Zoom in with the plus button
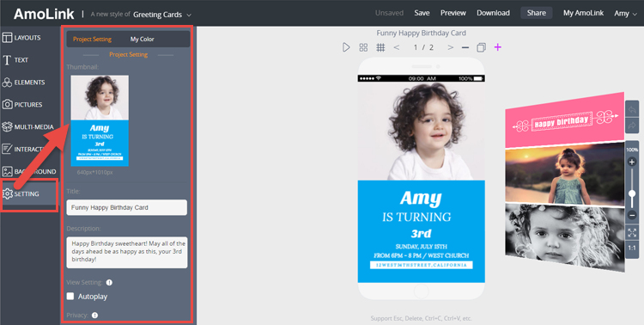This screenshot has width=644, height=325. click(x=632, y=162)
